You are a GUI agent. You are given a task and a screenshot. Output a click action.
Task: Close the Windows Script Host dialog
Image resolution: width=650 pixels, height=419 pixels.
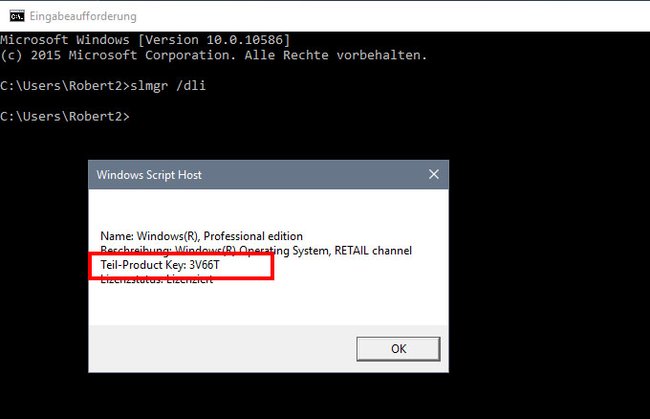pyautogui.click(x=434, y=174)
